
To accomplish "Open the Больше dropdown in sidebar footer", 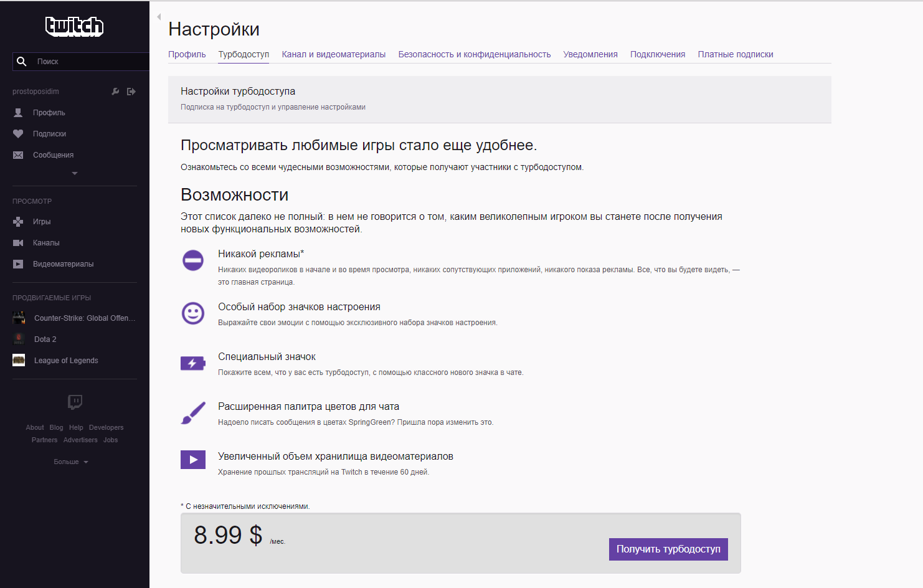I will (x=71, y=462).
